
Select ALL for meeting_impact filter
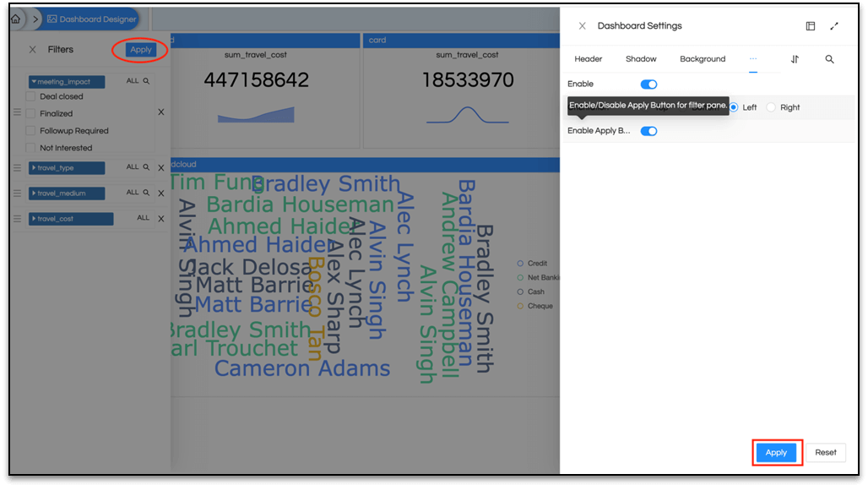pyautogui.click(x=133, y=81)
